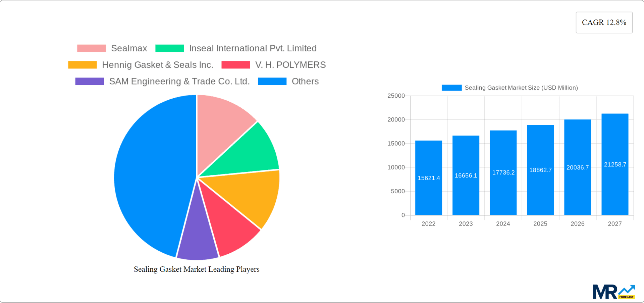Toggle the Sealmax series in the legend

point(129,48)
